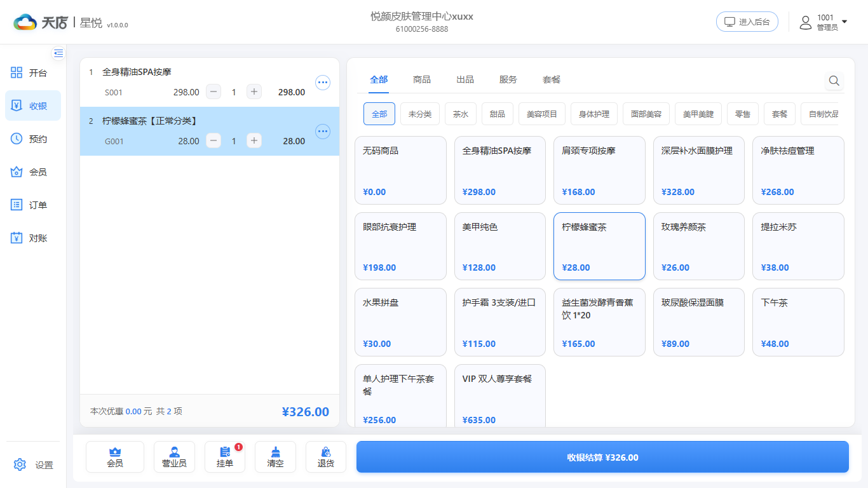Add VIP 双人尊享套餐 to order
This screenshot has height=488, width=868.
[500, 395]
